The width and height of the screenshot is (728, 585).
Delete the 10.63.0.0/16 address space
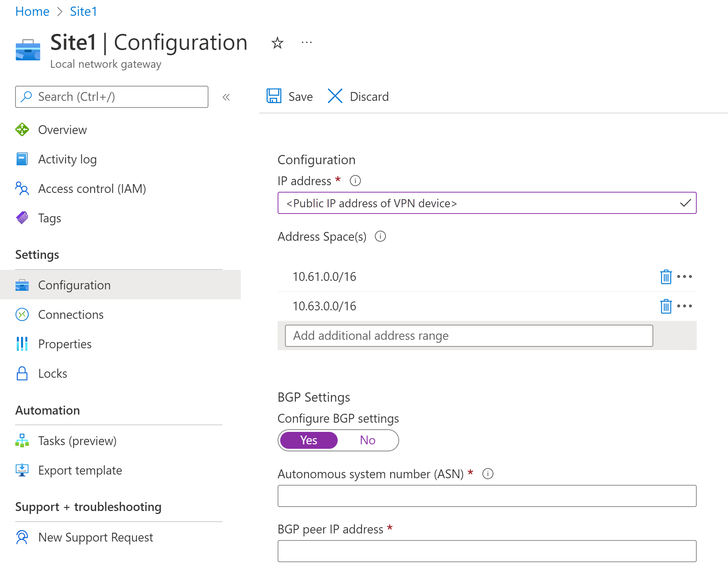(x=665, y=306)
